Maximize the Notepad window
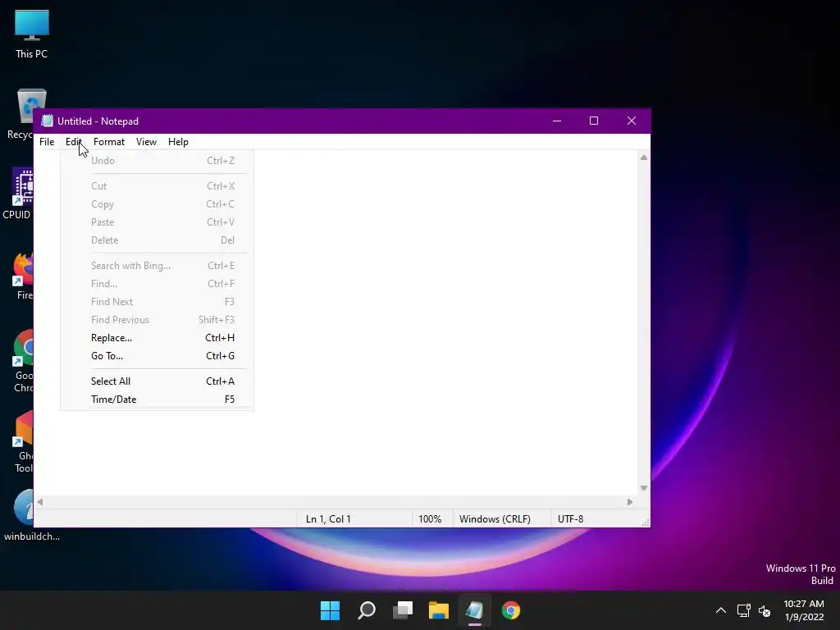 594,121
